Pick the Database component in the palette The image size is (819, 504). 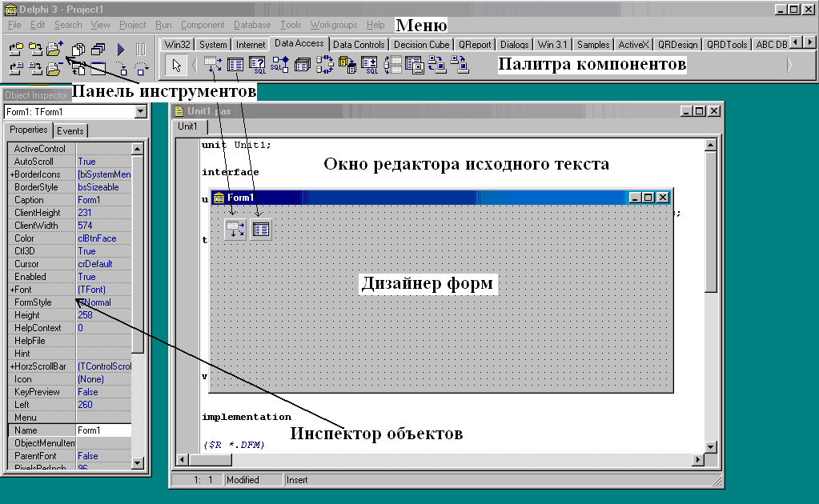[303, 65]
